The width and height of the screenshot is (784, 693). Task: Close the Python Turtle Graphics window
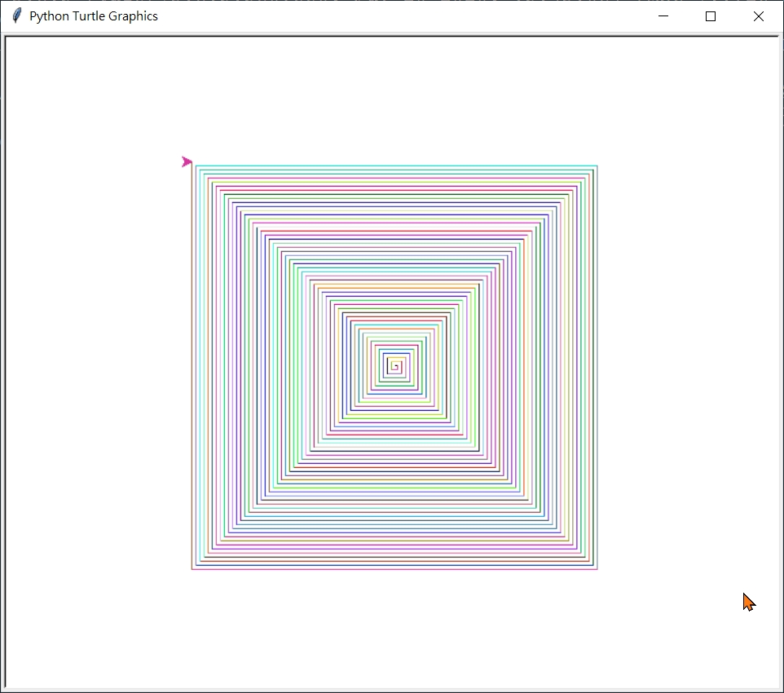pyautogui.click(x=759, y=16)
